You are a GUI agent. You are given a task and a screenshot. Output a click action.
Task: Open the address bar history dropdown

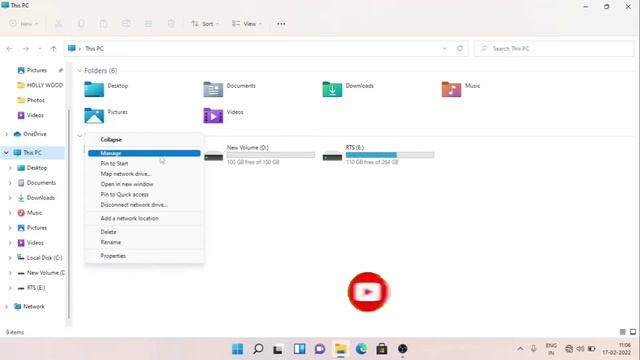(x=444, y=49)
